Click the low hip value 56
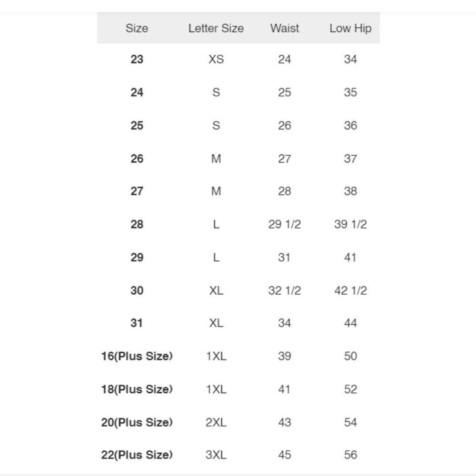The image size is (476, 476). pyautogui.click(x=350, y=455)
